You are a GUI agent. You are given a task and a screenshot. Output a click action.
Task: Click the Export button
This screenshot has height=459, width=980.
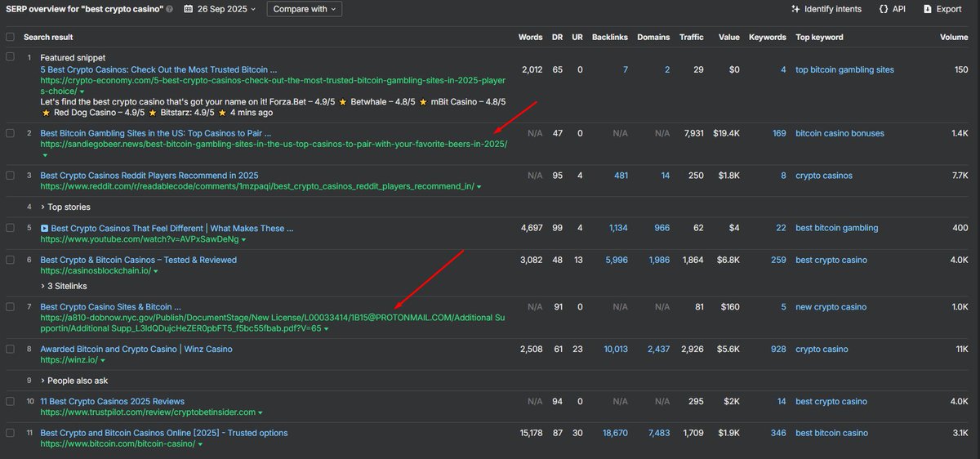coord(942,9)
